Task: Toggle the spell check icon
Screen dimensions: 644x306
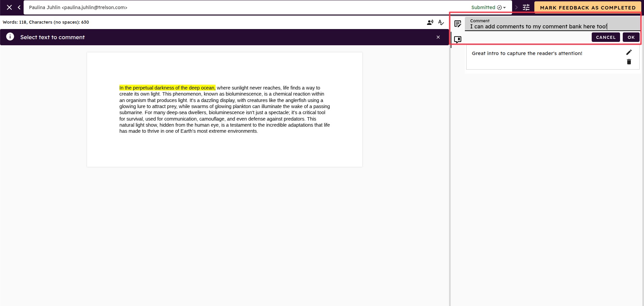Action: point(441,22)
